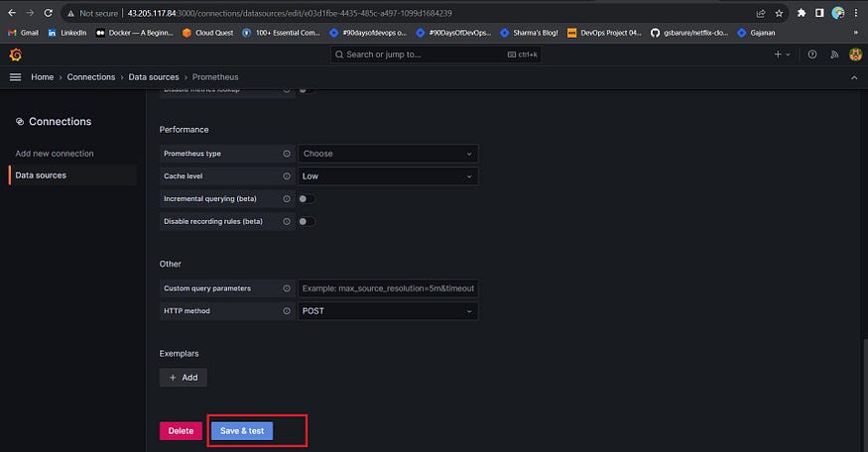Go to Connections in breadcrumb
Image resolution: width=868 pixels, height=452 pixels.
(x=91, y=77)
